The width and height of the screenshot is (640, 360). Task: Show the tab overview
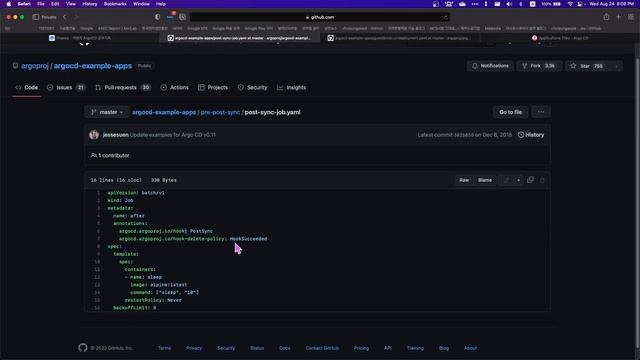631,17
